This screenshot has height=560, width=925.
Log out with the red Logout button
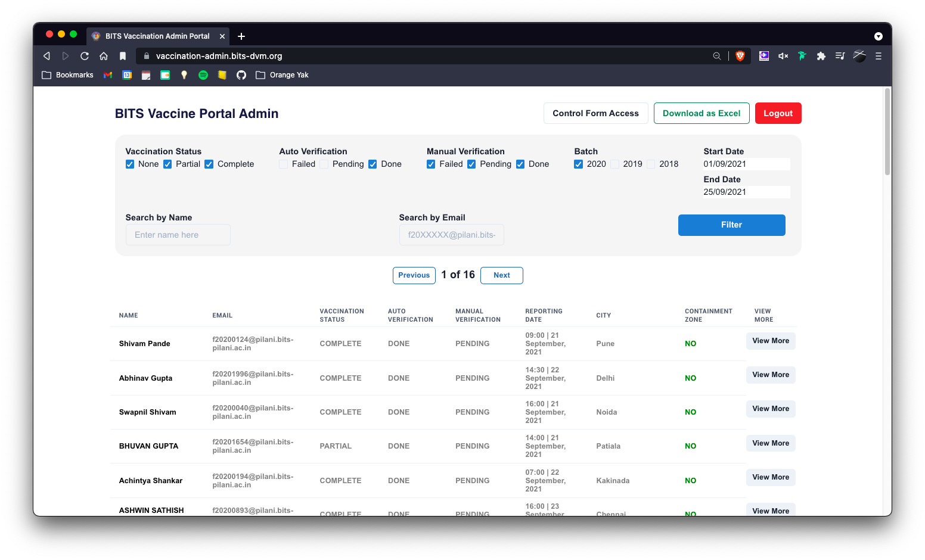[x=778, y=113]
